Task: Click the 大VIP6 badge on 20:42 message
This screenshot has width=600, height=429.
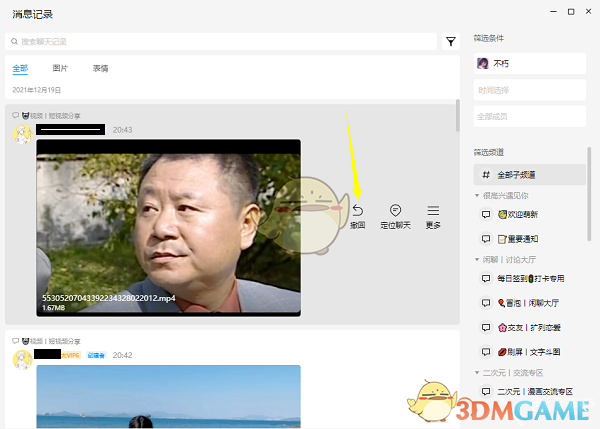Action: 71,355
